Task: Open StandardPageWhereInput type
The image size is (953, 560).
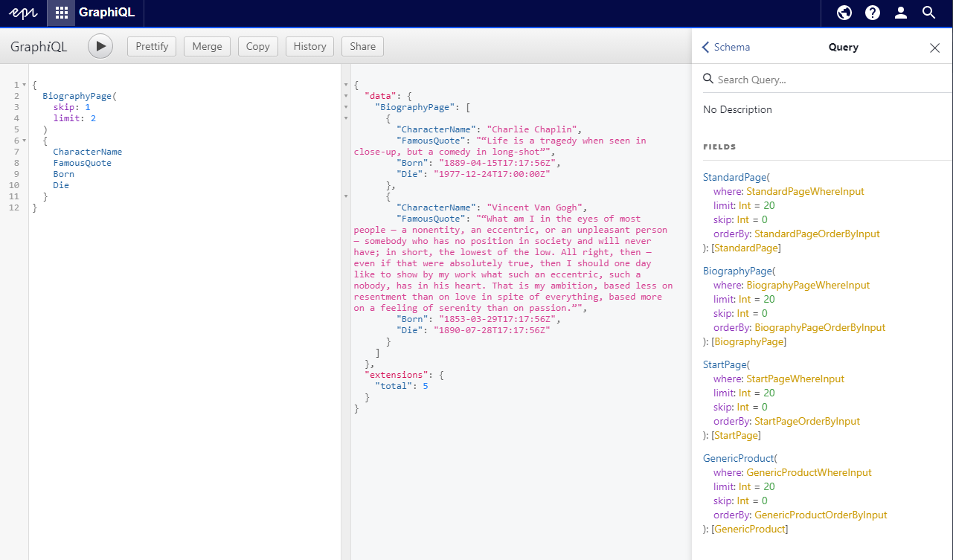Action: coord(805,191)
